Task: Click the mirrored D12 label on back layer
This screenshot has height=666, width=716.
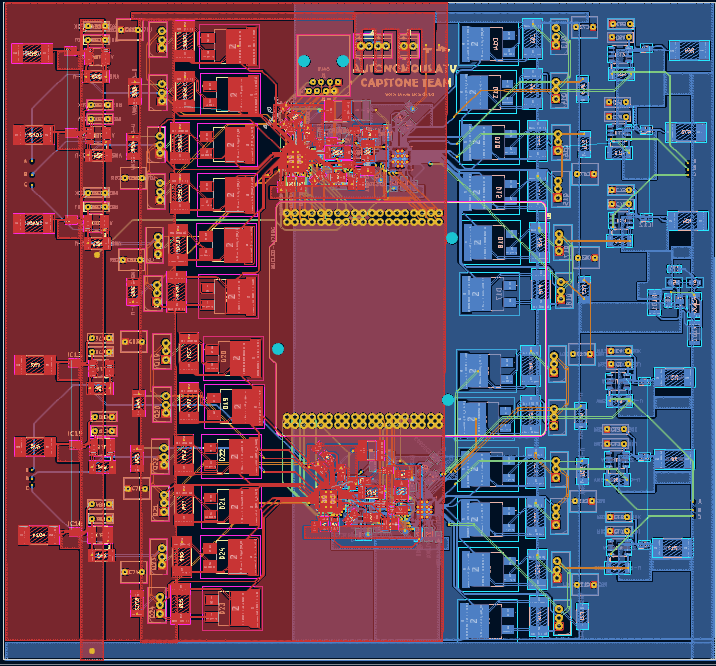Action: (x=498, y=193)
